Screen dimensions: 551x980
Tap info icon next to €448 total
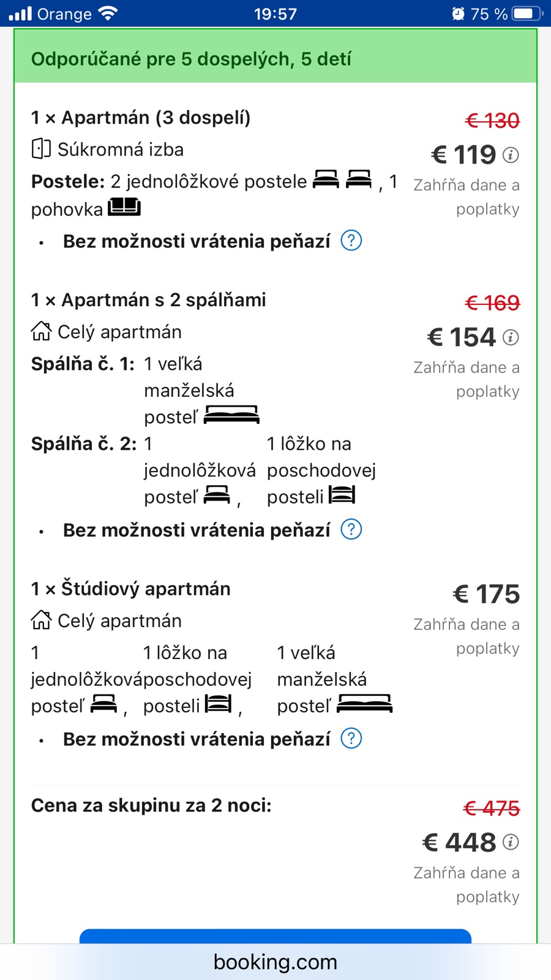(x=511, y=842)
